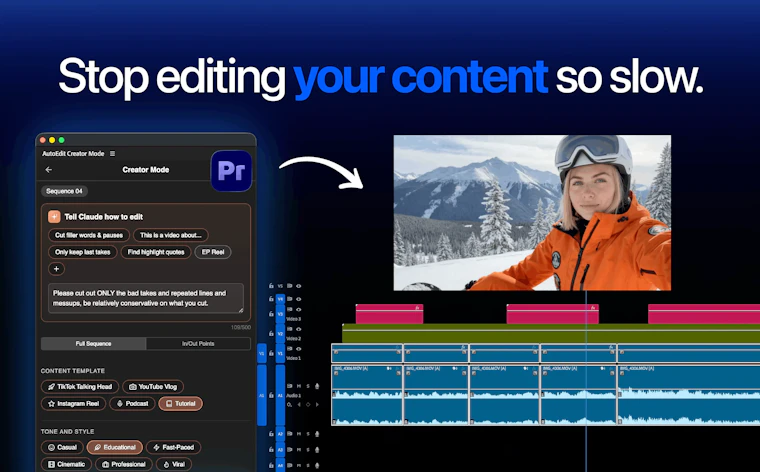Viewport: 760px width, 472px height.
Task: Select the Sequence 04 chip
Action: point(64,191)
